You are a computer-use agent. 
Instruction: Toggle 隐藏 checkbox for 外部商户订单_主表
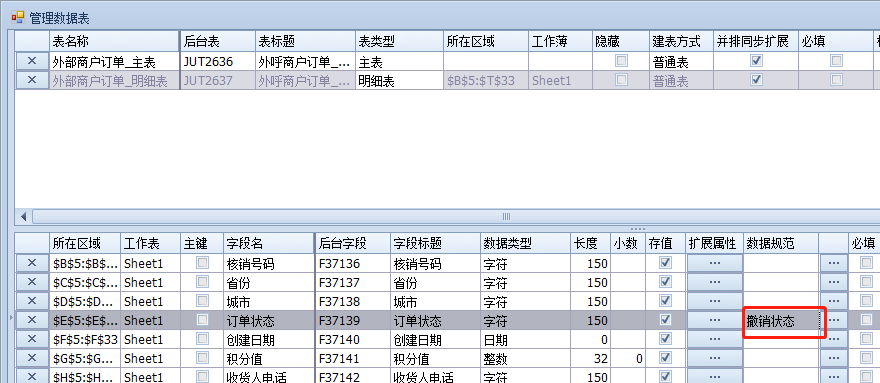click(621, 61)
